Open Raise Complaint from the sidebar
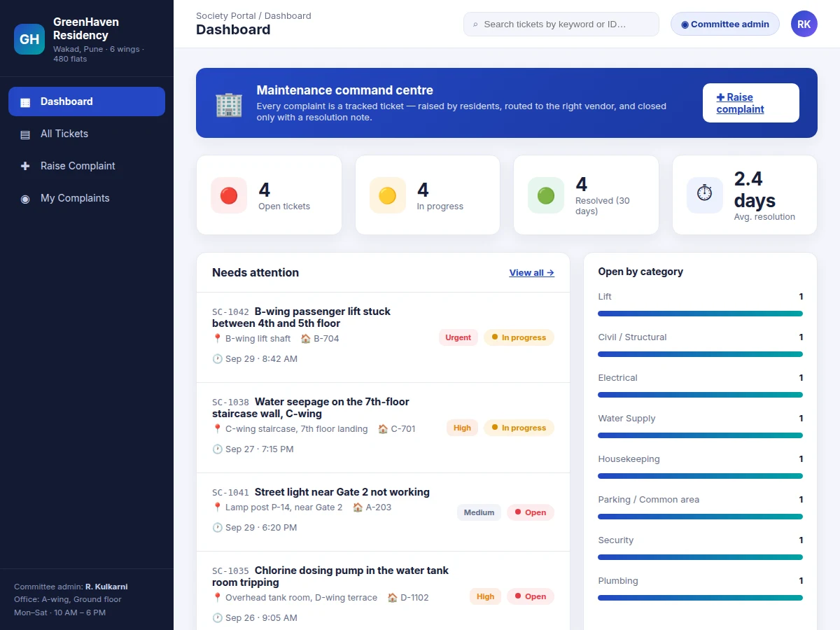The height and width of the screenshot is (630, 840). point(87,166)
